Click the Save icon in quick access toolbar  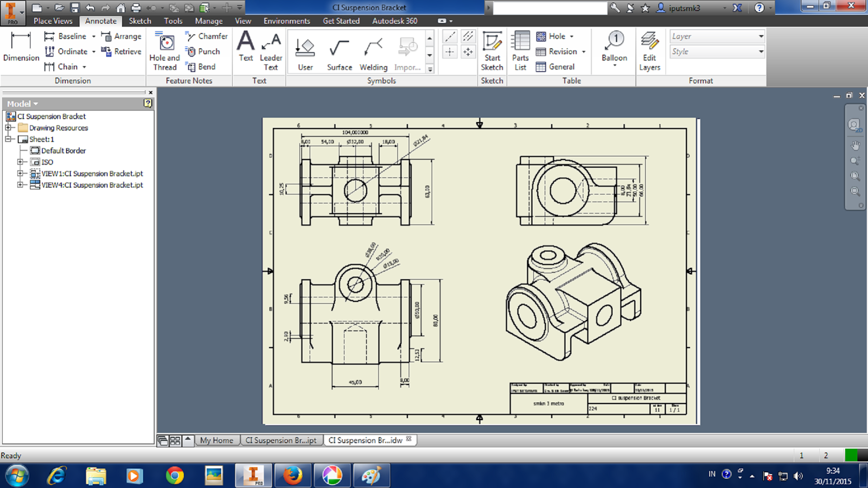coord(75,8)
